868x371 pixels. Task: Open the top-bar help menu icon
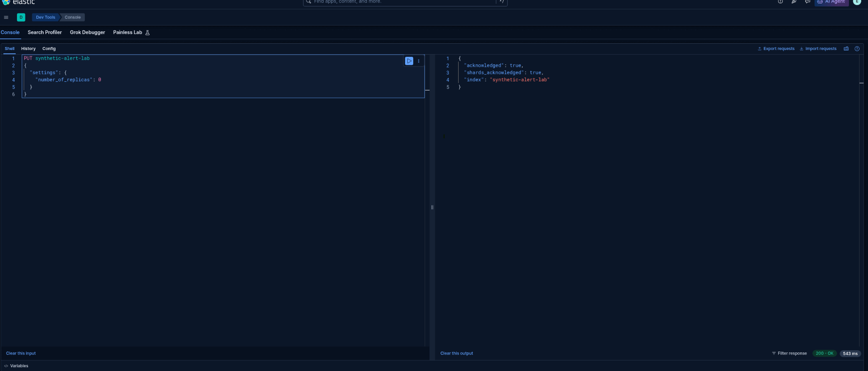[780, 2]
